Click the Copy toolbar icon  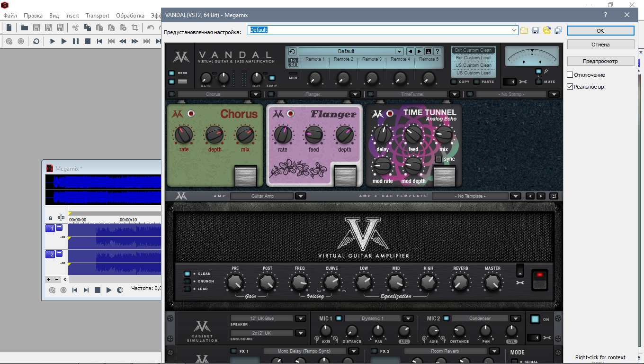point(87,27)
